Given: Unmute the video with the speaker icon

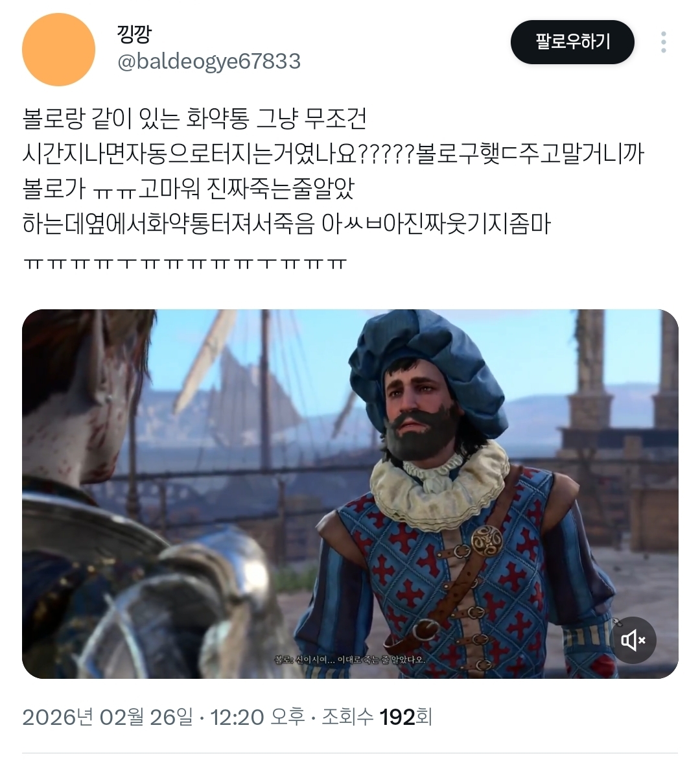Looking at the screenshot, I should [x=634, y=641].
